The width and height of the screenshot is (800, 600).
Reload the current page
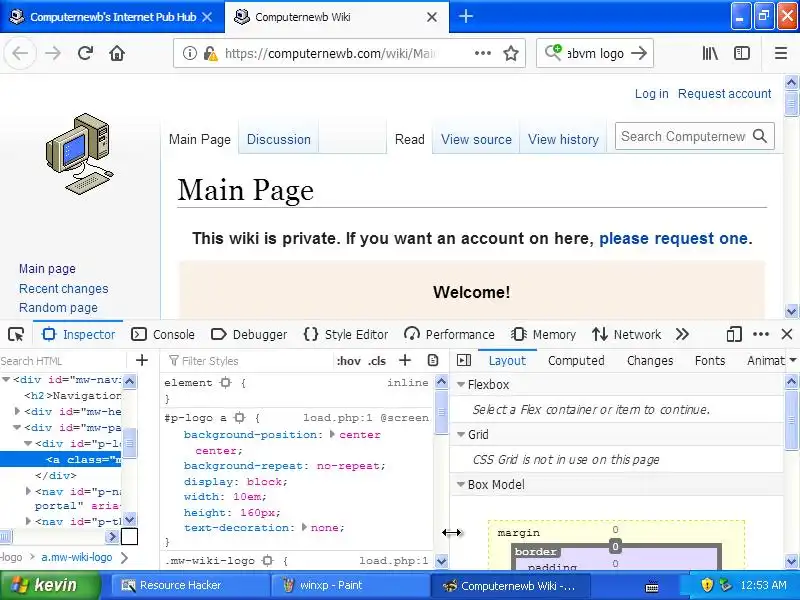(85, 53)
